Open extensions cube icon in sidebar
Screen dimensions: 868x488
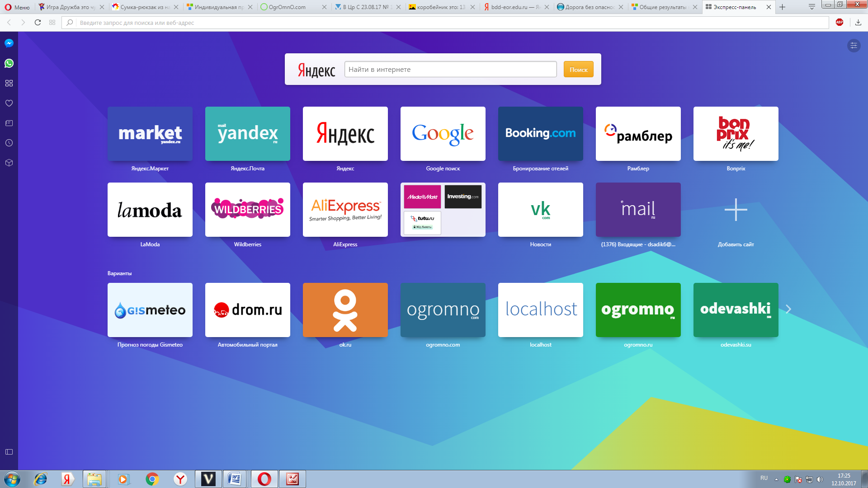click(x=9, y=163)
